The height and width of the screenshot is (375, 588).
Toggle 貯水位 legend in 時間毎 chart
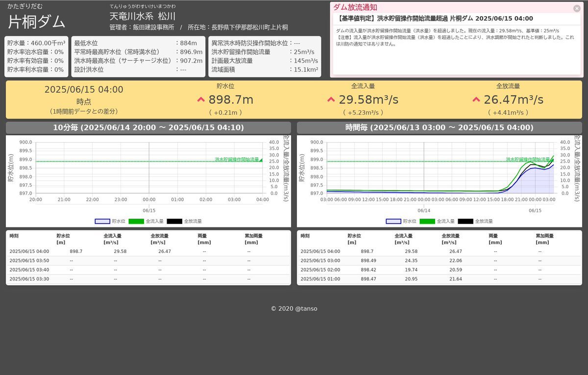coord(400,221)
